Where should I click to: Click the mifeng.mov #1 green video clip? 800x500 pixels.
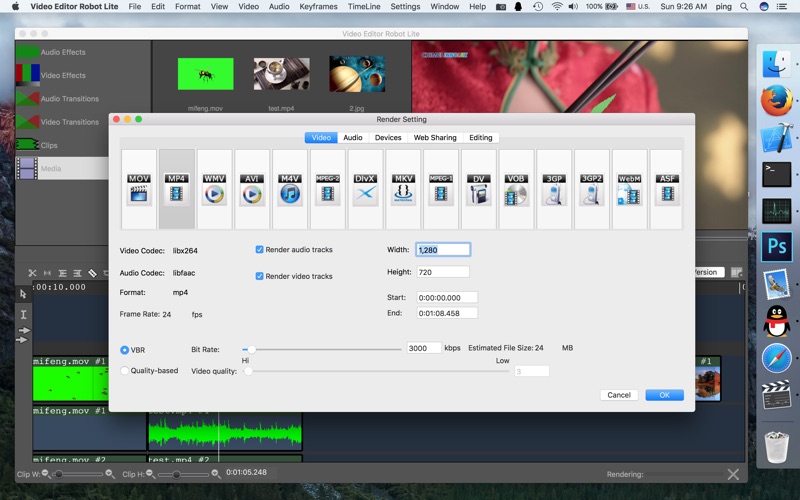coord(71,384)
